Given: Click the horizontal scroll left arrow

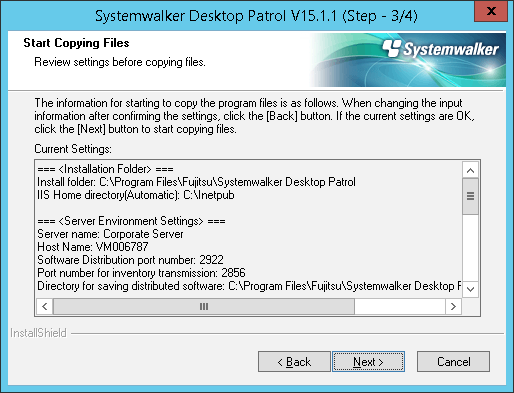Looking at the screenshot, I should [45, 306].
